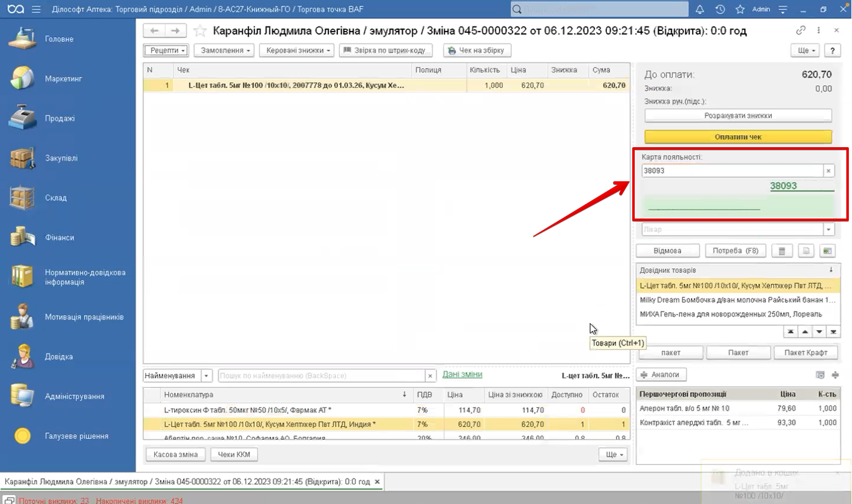852x504 pixels.
Task: Expand the Найменування search type dropdown
Action: coord(207,376)
